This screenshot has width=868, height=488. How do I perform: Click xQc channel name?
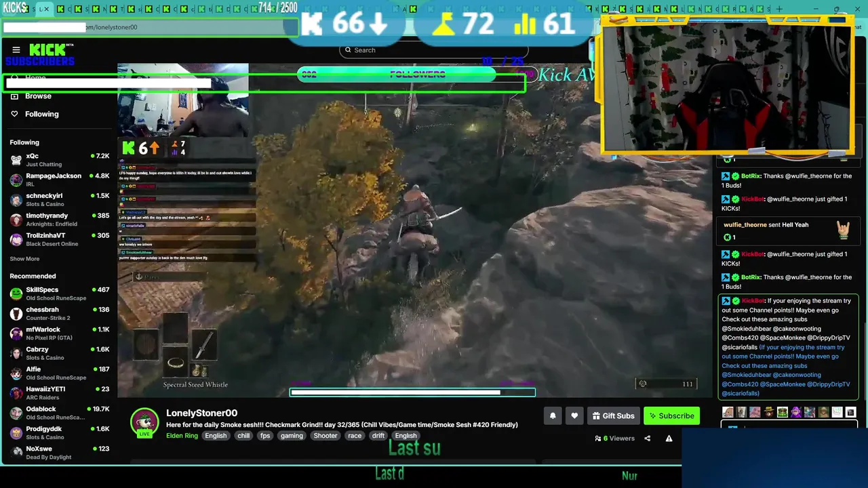(32, 156)
